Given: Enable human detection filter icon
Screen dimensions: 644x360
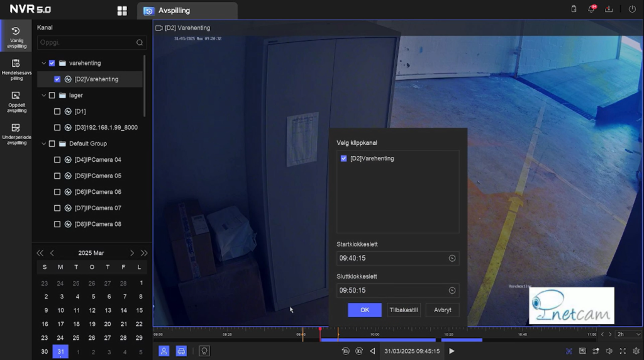Looking at the screenshot, I should tap(164, 351).
